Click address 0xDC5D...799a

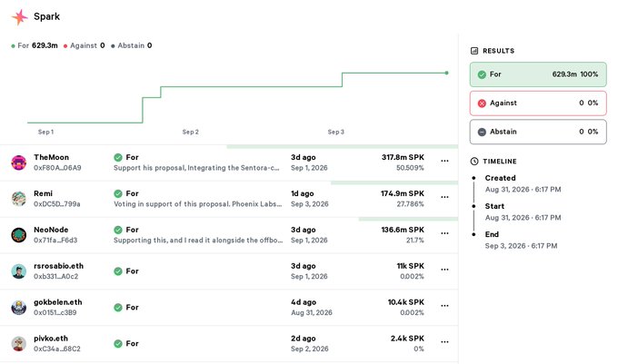pyautogui.click(x=56, y=204)
